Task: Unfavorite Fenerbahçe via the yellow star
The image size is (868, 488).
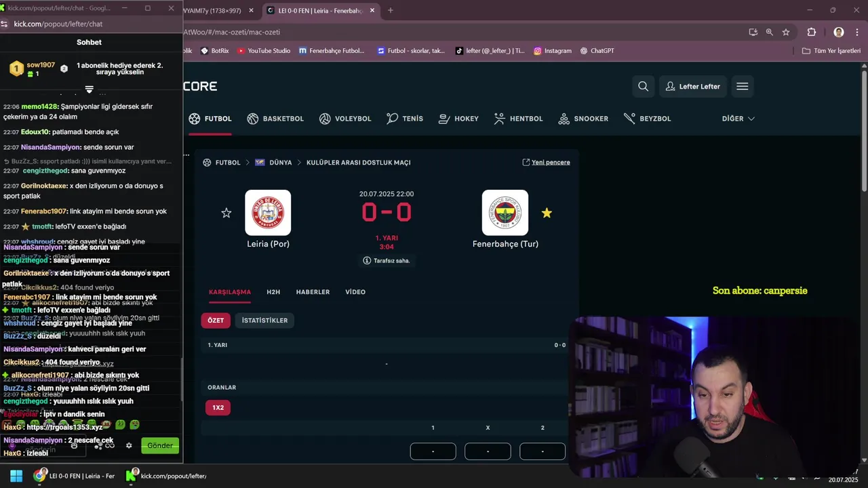Action: click(547, 213)
